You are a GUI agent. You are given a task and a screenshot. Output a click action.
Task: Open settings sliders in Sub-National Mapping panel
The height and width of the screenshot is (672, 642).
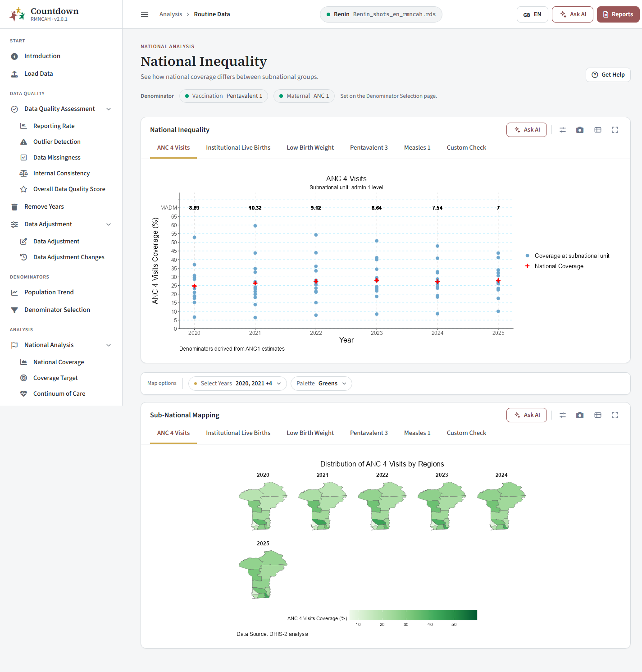tap(563, 415)
